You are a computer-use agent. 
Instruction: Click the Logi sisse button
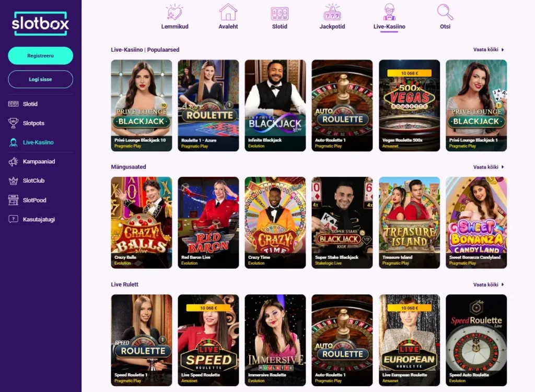[40, 79]
